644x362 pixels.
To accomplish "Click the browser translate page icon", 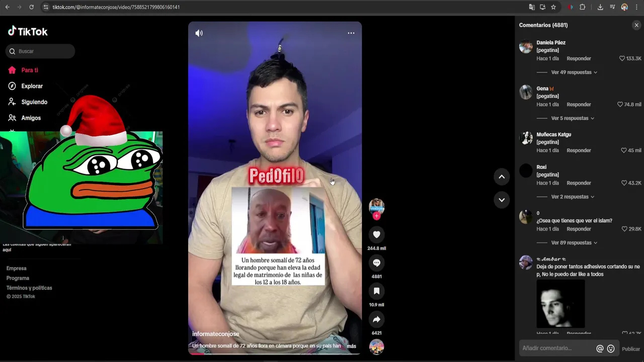I will click(x=532, y=7).
